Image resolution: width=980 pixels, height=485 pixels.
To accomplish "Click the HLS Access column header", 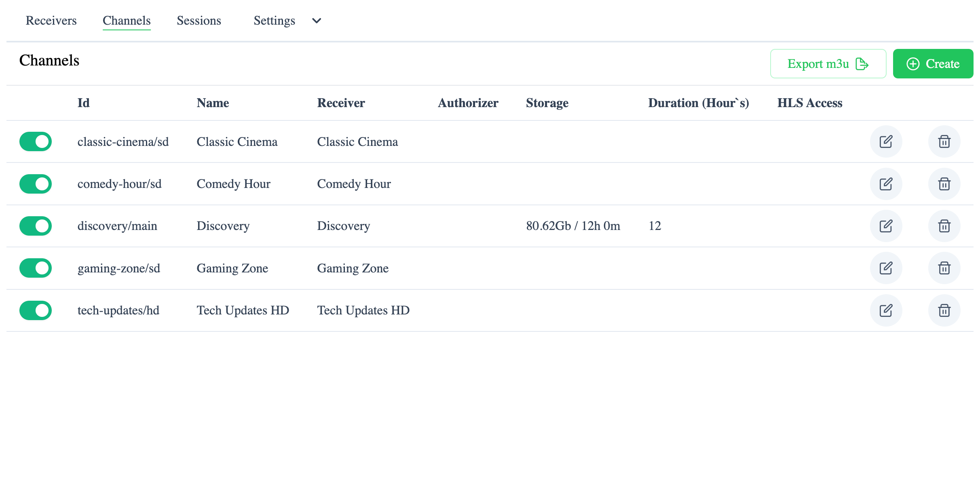I will (x=810, y=103).
